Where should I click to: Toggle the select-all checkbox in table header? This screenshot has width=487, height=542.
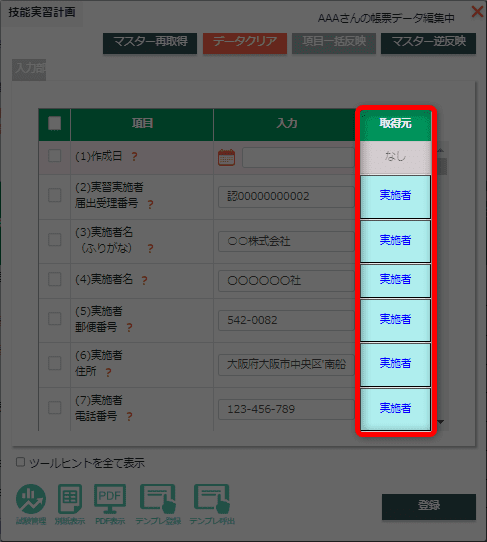point(55,123)
